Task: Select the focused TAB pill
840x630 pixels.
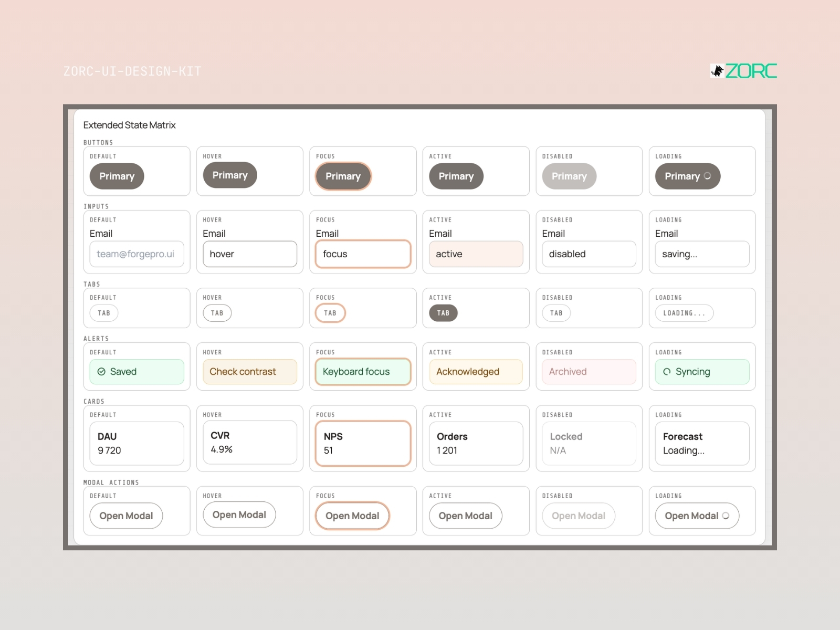Action: [330, 313]
